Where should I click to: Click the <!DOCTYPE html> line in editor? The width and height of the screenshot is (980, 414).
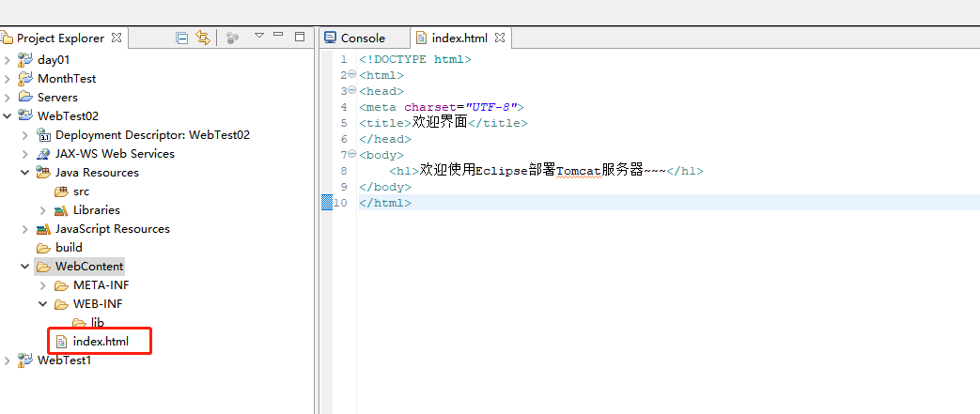(x=415, y=59)
